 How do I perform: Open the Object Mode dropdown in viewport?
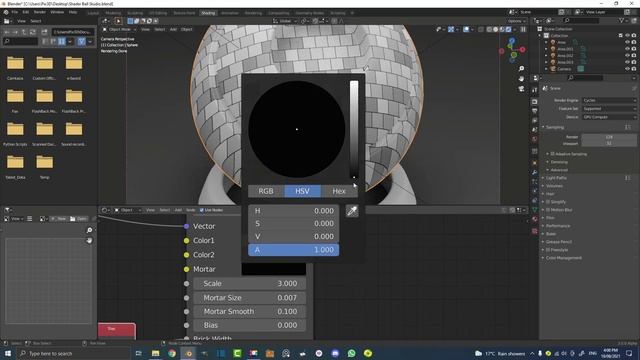point(120,29)
